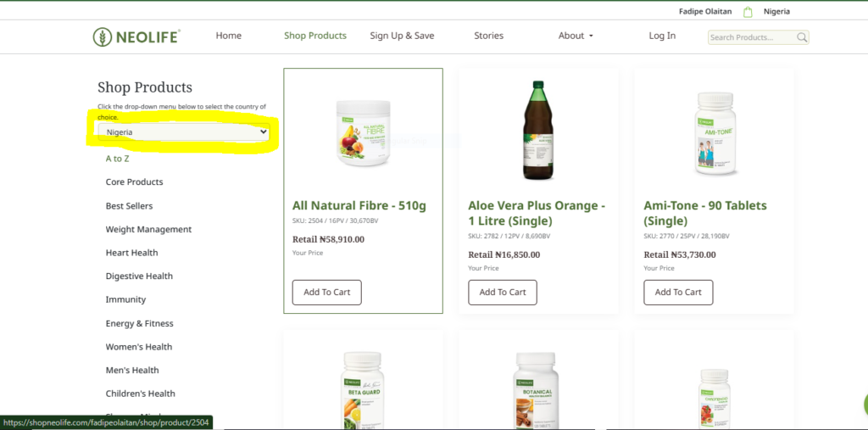Open Shop Products in the navigation bar
This screenshot has height=430, width=868.
315,36
